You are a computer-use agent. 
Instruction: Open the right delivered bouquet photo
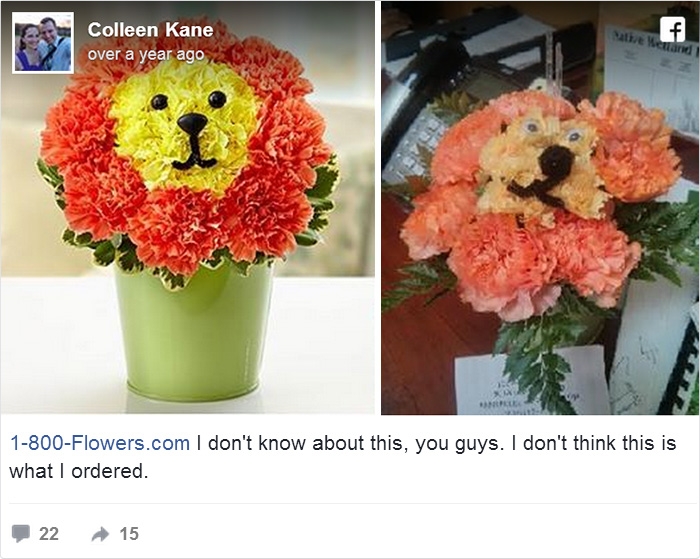540,210
